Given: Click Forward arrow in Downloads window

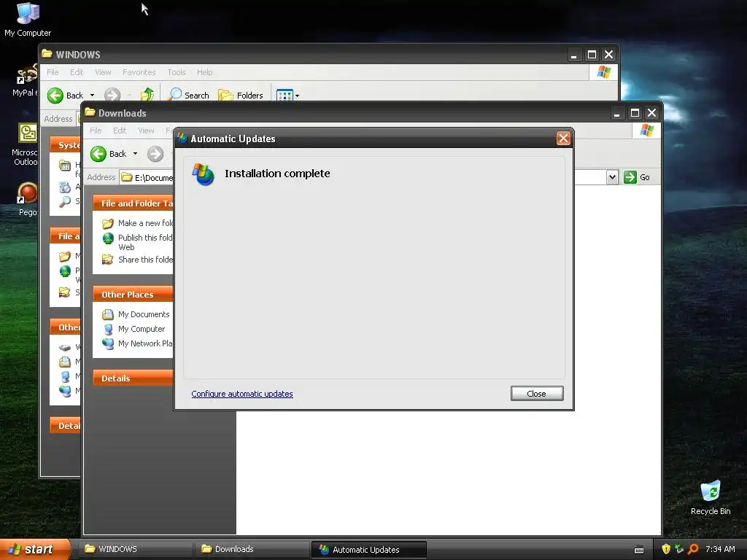Looking at the screenshot, I should click(x=155, y=154).
